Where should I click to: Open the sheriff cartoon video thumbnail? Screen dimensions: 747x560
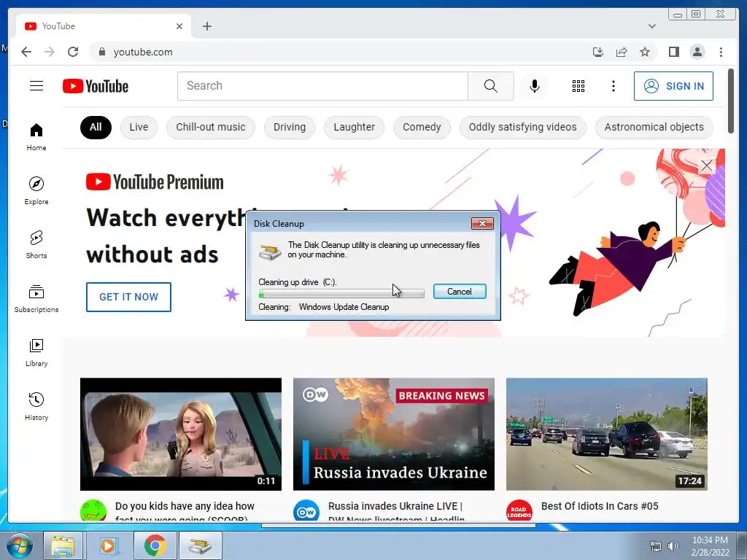pos(181,434)
